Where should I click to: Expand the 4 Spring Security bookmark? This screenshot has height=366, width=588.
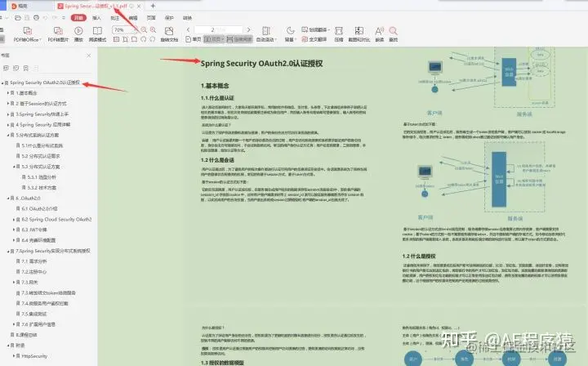tap(8, 125)
